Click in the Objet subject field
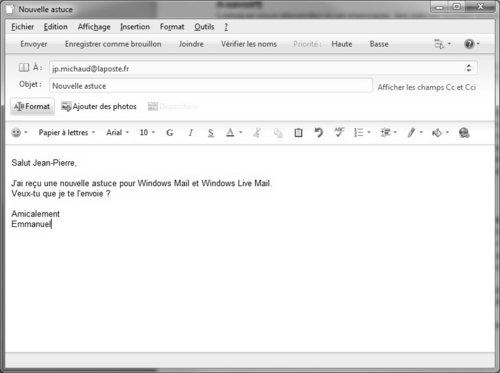 coord(211,86)
